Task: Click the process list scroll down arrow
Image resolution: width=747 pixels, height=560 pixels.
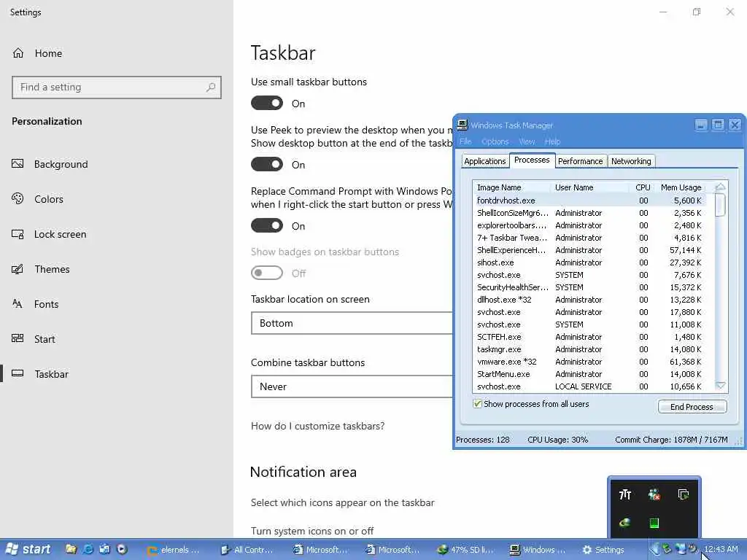Action: click(720, 386)
